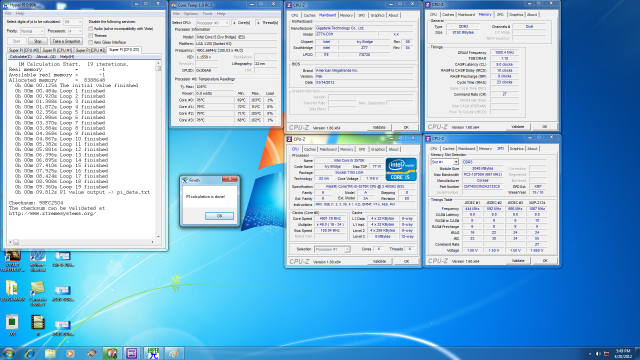The image size is (640, 360).
Task: Open the Paint taskbar button
Action: click(x=174, y=353)
